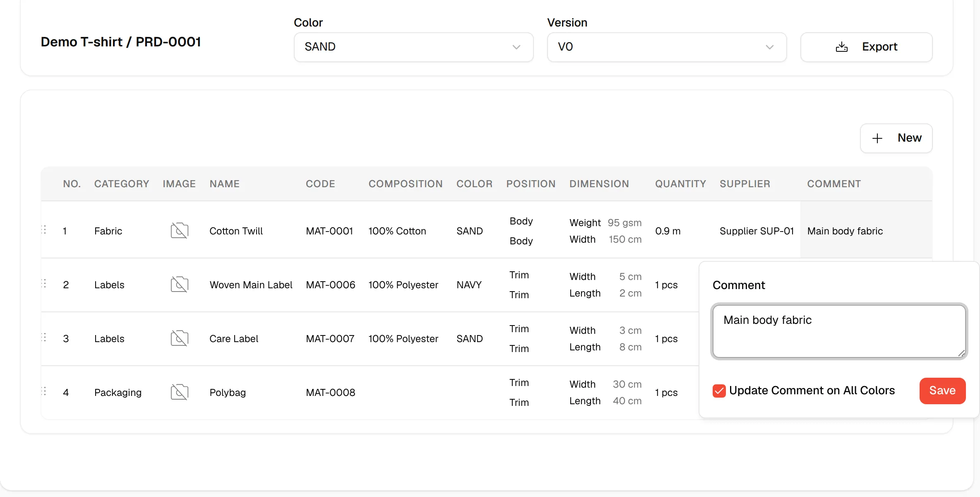Viewport: 980px width, 497px height.
Task: Click the NAME column header
Action: click(225, 184)
